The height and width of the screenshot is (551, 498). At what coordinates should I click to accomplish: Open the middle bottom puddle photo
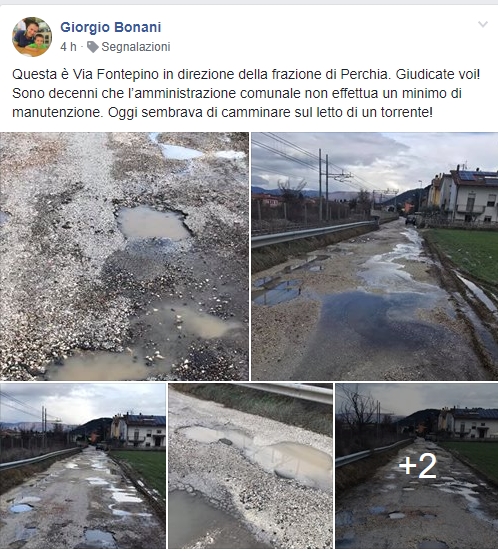coord(250,466)
